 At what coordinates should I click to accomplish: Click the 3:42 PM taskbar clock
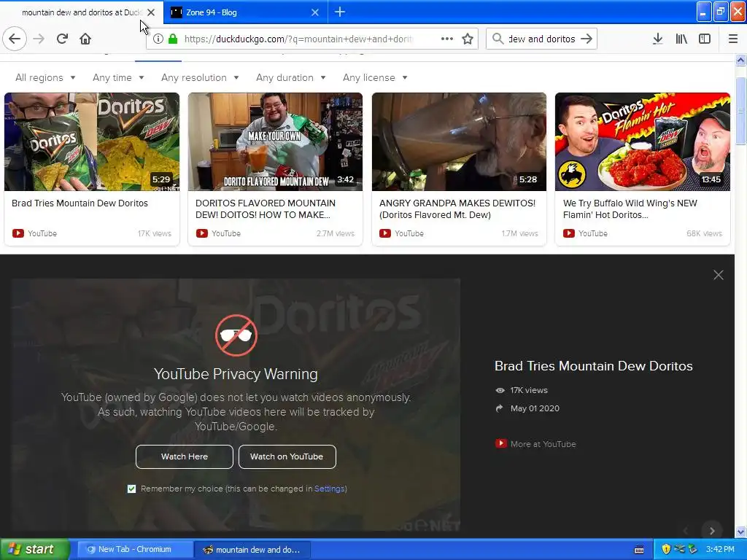pyautogui.click(x=720, y=549)
